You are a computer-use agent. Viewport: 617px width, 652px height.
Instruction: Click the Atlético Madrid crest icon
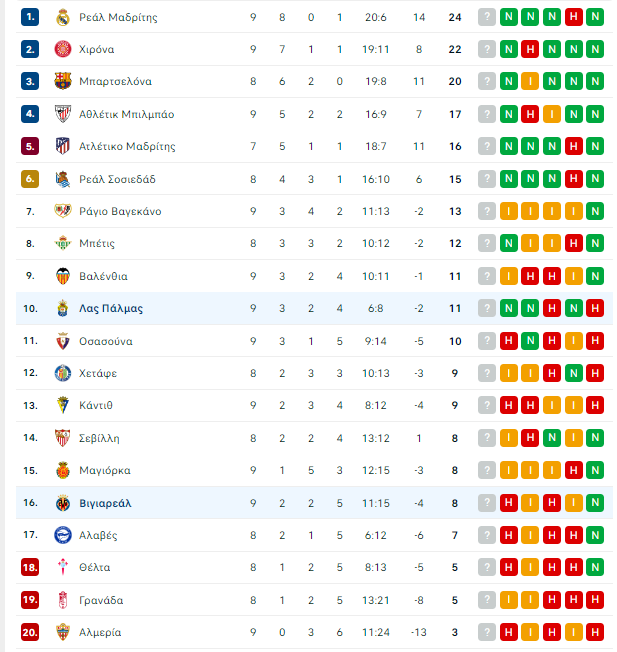[63, 146]
